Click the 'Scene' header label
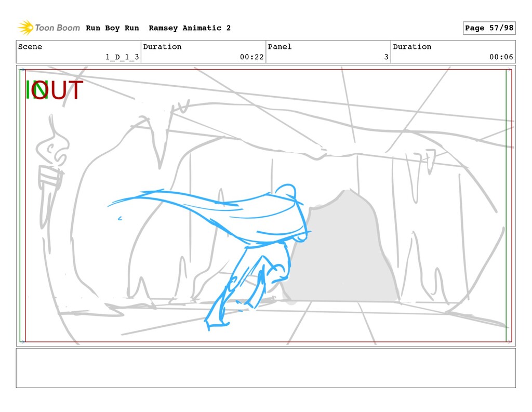 pyautogui.click(x=30, y=46)
